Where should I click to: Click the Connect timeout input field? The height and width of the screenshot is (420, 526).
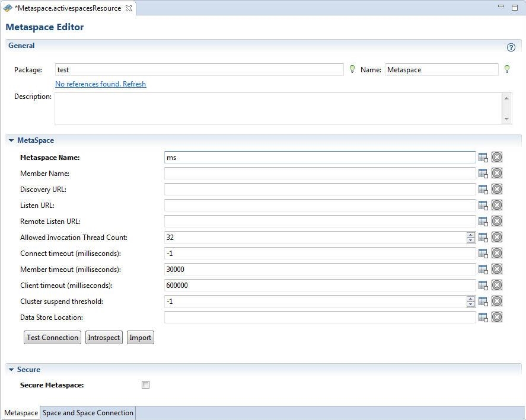(x=320, y=254)
